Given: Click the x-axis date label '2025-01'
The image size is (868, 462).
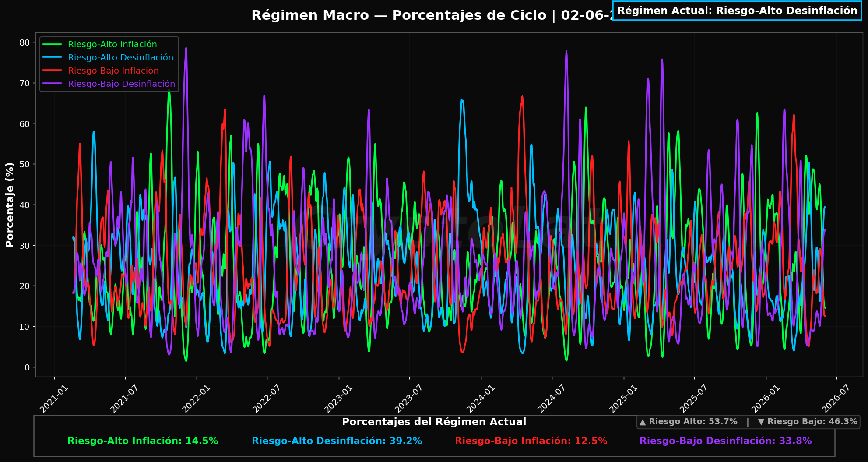Looking at the screenshot, I should coord(623,399).
